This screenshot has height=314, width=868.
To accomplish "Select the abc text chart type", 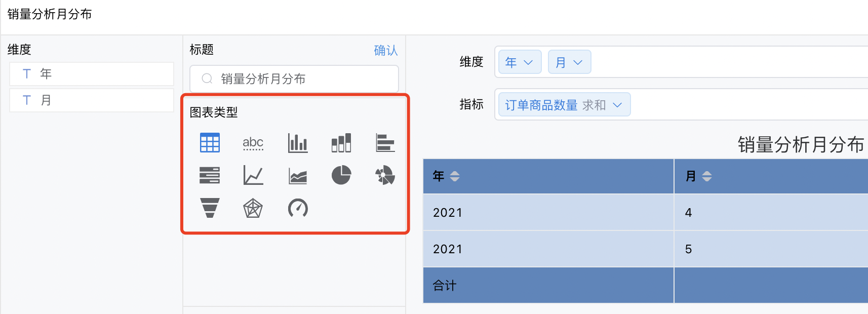I will point(253,143).
